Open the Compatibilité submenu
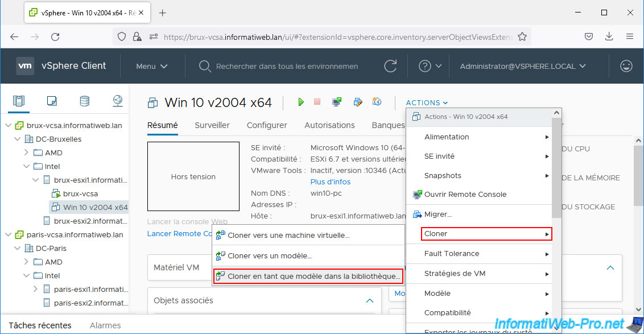 click(x=480, y=312)
